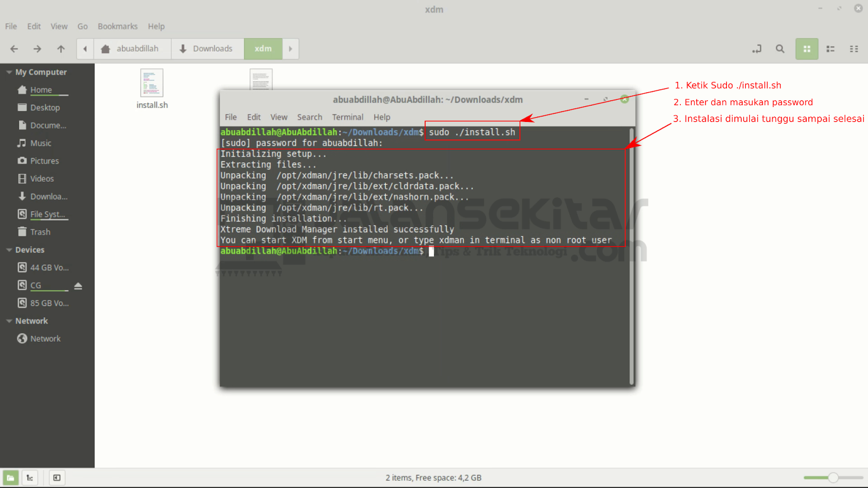This screenshot has width=868, height=488.
Task: Open the terminal File menu
Action: (x=231, y=117)
